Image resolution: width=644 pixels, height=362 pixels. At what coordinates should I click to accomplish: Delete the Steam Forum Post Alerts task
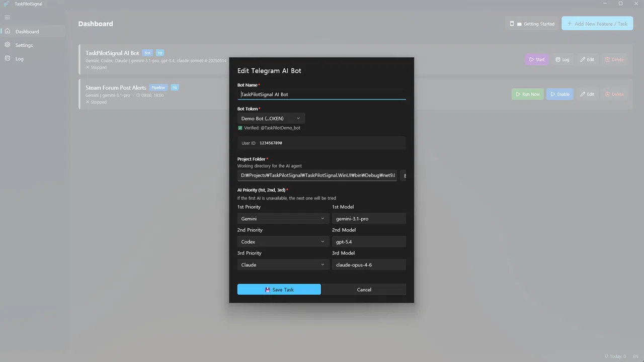[614, 94]
